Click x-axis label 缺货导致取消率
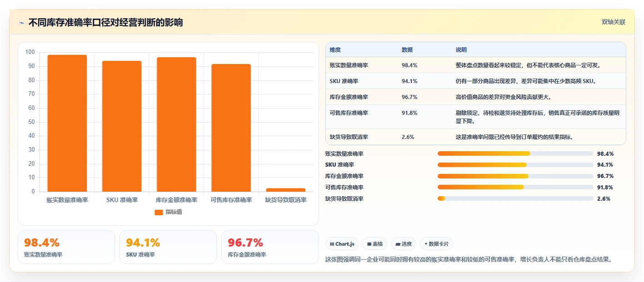 click(286, 200)
